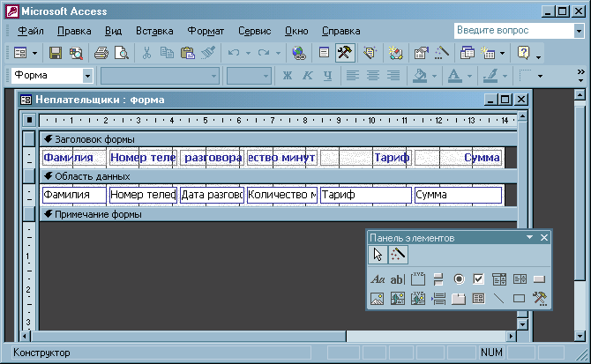Image resolution: width=591 pixels, height=364 pixels.
Task: Select the Rectangle tool in toolbox
Action: pos(520,299)
